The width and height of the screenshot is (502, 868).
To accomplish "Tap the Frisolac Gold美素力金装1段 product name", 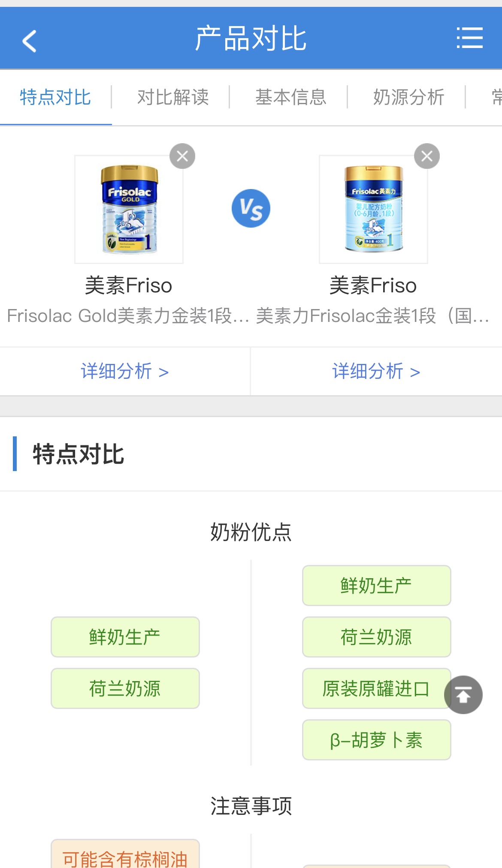I will [128, 316].
